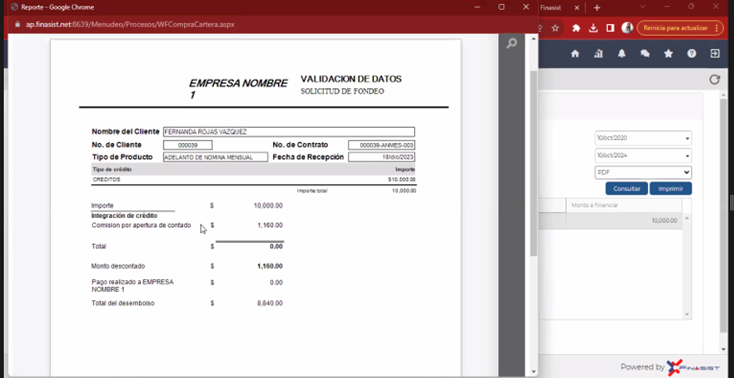This screenshot has height=378, width=734.
Task: Open the Chrome extensions puzzle icon
Action: (x=576, y=28)
